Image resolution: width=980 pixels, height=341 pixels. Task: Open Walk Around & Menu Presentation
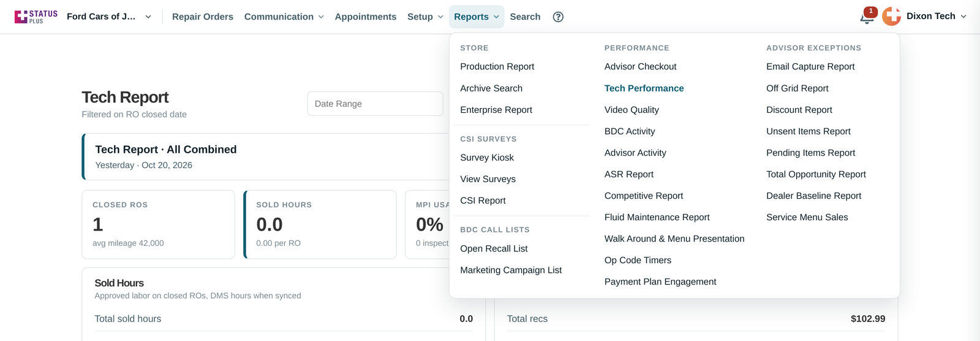(674, 239)
